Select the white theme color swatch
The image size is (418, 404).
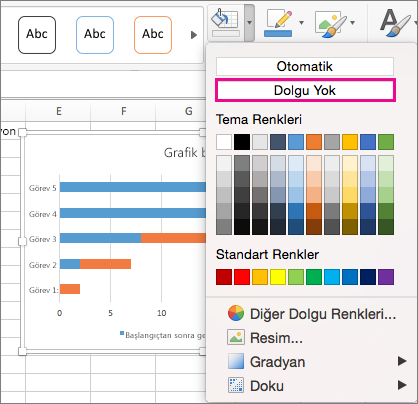click(x=224, y=142)
